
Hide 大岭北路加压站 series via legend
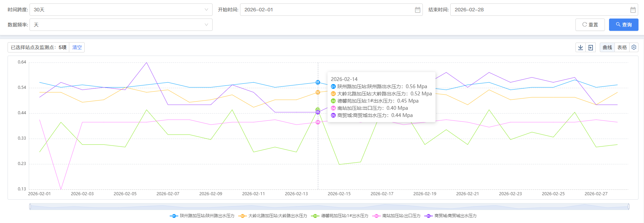coord(273,216)
